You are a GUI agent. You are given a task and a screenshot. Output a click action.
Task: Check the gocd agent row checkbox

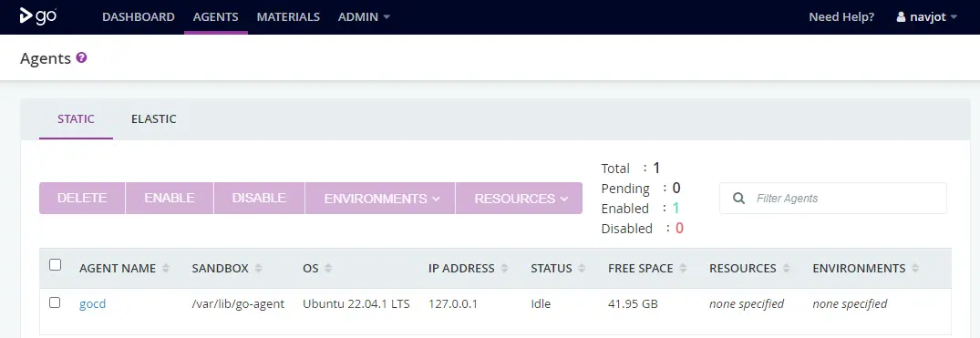click(55, 302)
